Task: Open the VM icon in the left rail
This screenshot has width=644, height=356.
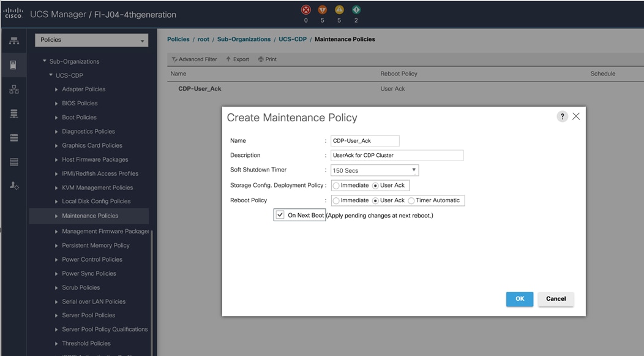Action: point(14,138)
